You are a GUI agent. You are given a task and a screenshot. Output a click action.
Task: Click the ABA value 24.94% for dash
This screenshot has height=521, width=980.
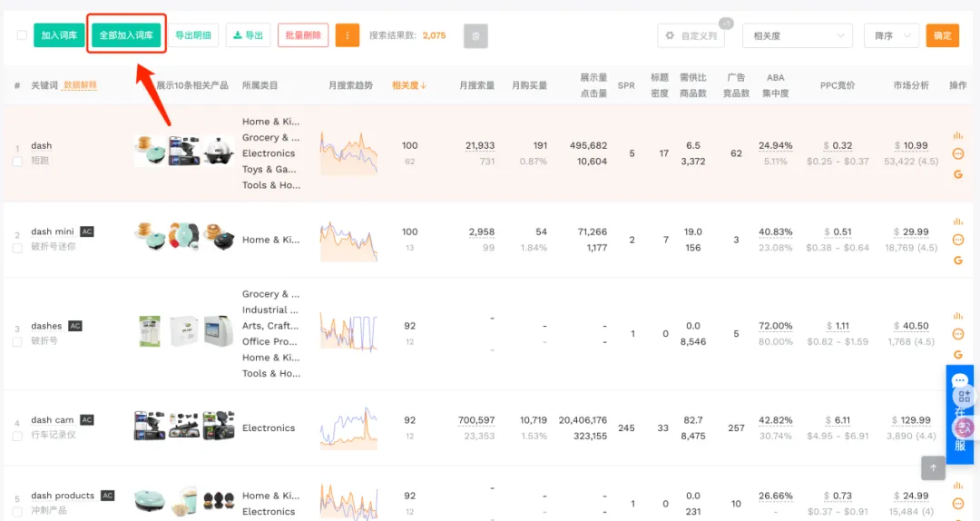point(776,145)
